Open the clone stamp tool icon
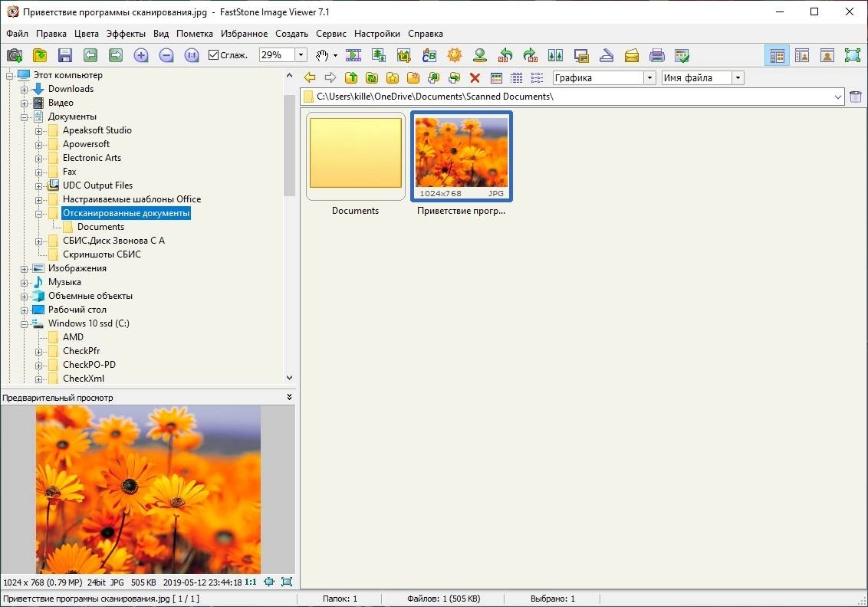Viewport: 868px width, 607px height. 480,55
